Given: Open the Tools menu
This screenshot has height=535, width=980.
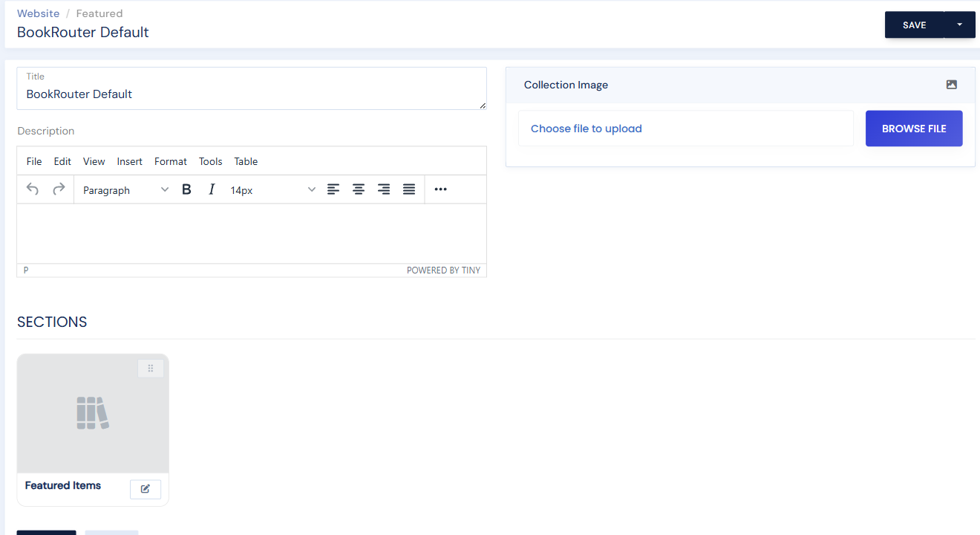Looking at the screenshot, I should click(211, 161).
